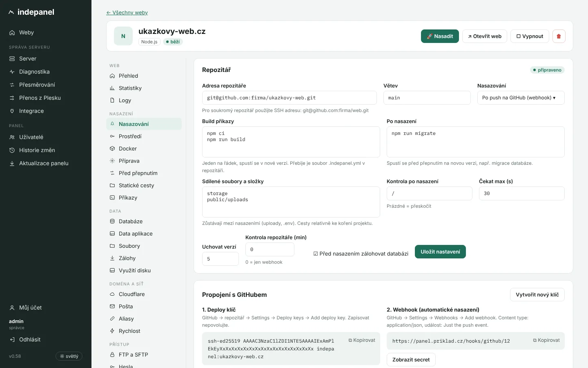Click the Uchovat verzí input field
The image size is (588, 368).
coord(220,259)
